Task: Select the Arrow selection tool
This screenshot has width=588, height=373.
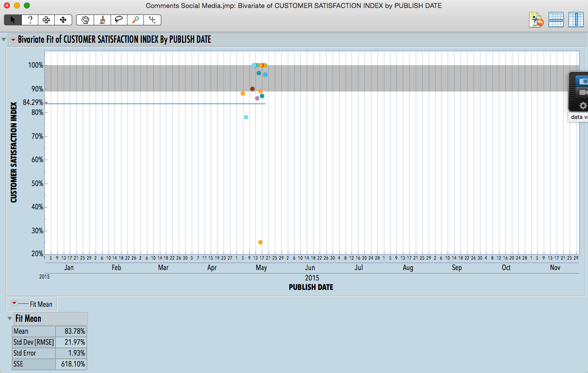Action: coord(12,20)
